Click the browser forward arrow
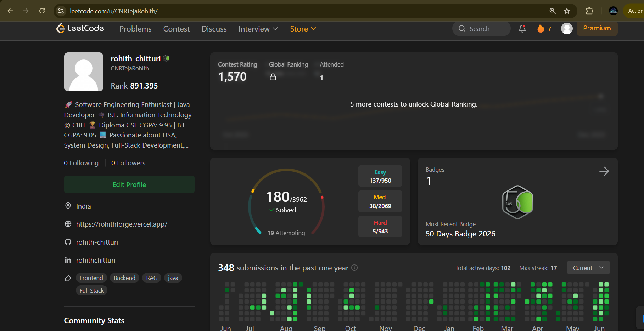 [x=26, y=11]
